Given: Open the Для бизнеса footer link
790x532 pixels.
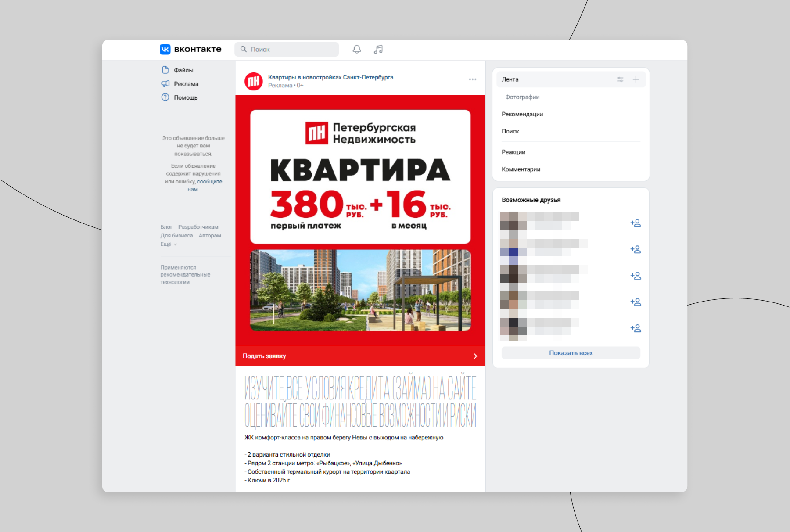Looking at the screenshot, I should tap(176, 236).
